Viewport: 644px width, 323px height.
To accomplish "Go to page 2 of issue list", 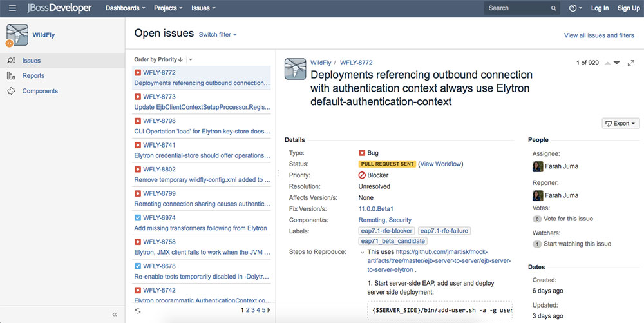I will 248,310.
